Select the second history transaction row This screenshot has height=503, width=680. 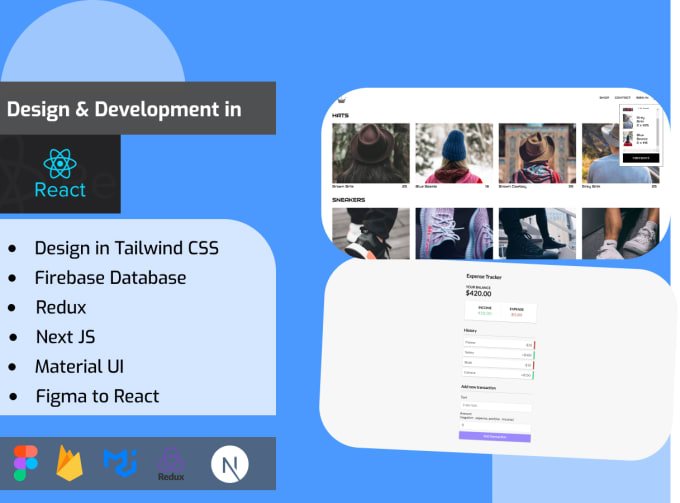click(x=499, y=354)
